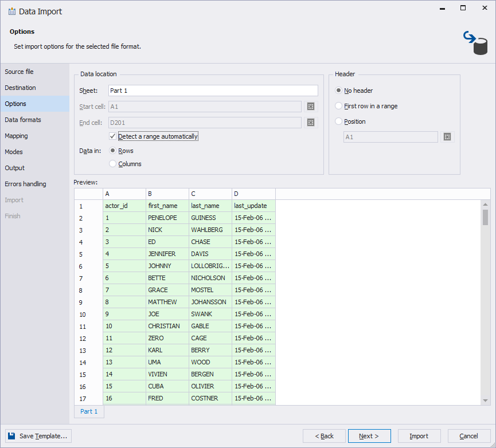Click the Data Import window title icon
Screen dimensions: 496x448
pos(11,11)
